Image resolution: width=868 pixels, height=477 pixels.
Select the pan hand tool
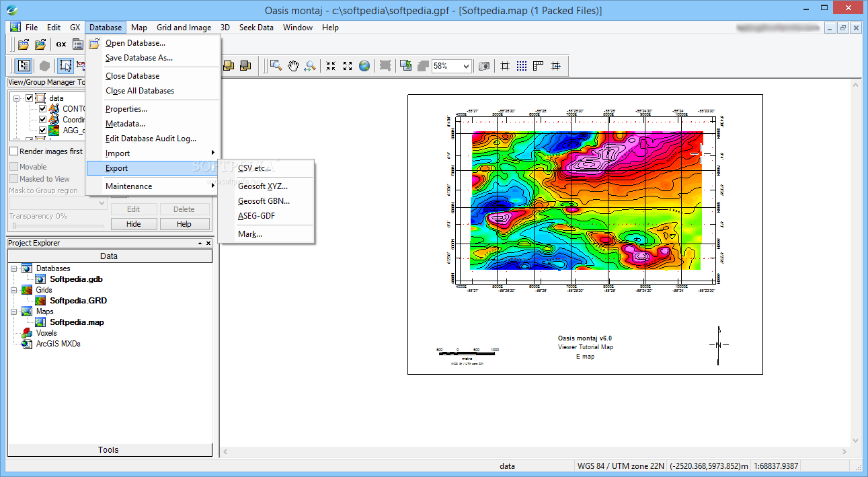(x=293, y=65)
